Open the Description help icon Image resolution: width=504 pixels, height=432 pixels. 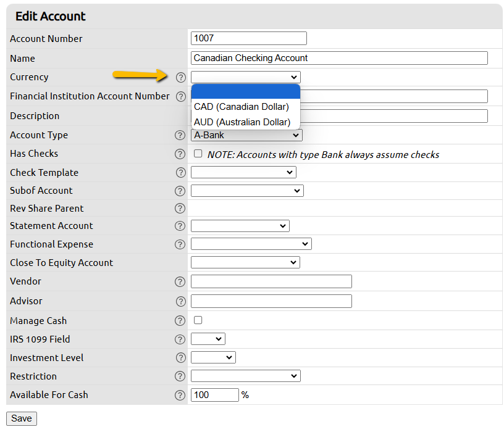[x=180, y=116]
